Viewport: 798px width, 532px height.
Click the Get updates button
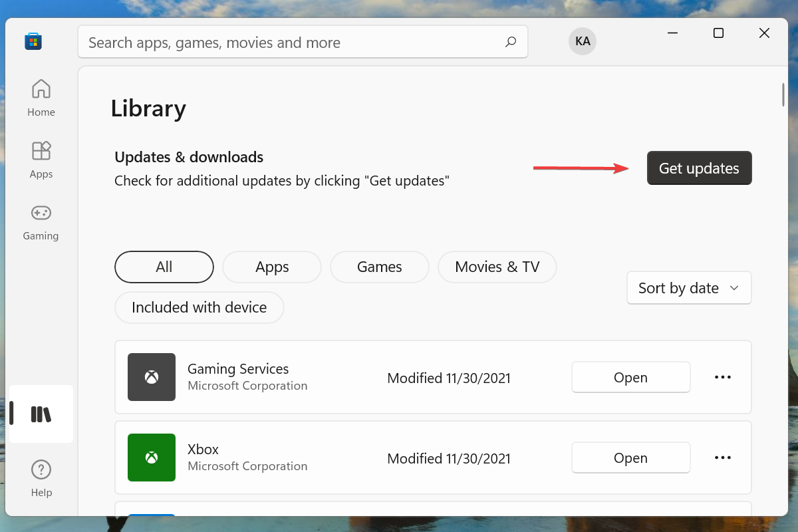tap(699, 168)
